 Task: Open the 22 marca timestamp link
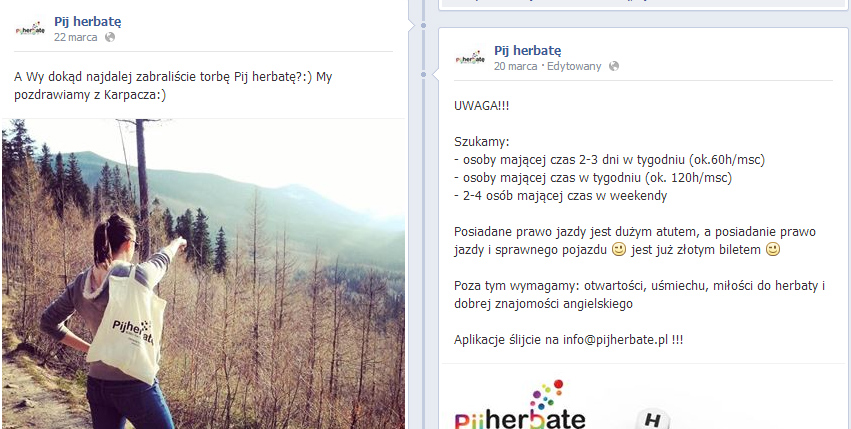tap(75, 37)
